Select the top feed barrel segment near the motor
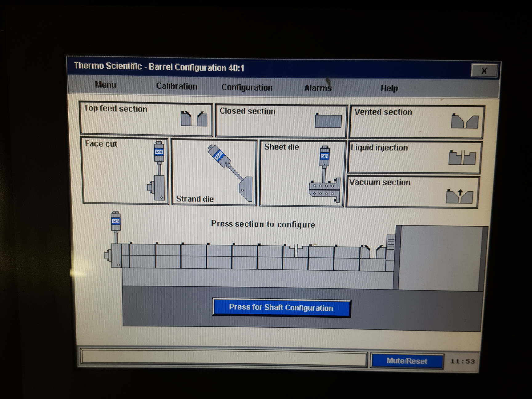Viewport: 532px width, 399px height. [373, 258]
